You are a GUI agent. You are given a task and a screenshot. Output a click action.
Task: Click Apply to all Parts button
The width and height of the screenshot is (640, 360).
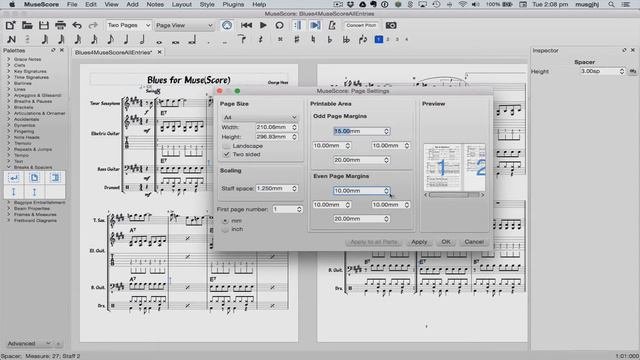tap(373, 242)
